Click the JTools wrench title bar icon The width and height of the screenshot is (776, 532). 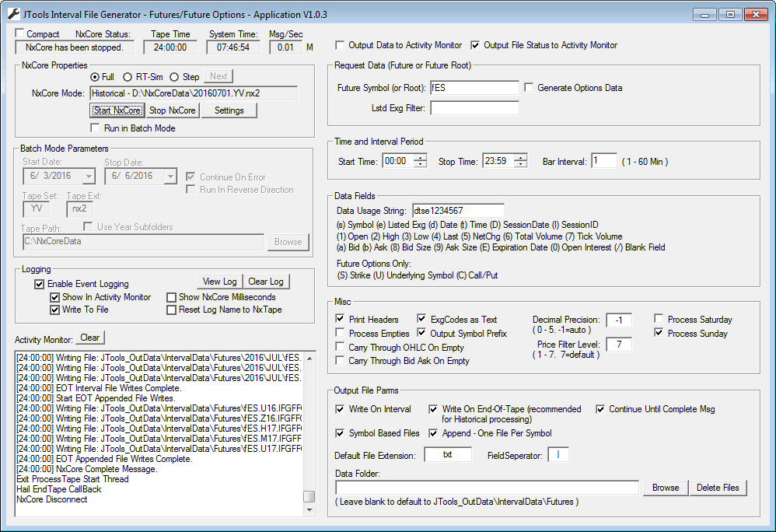click(13, 14)
